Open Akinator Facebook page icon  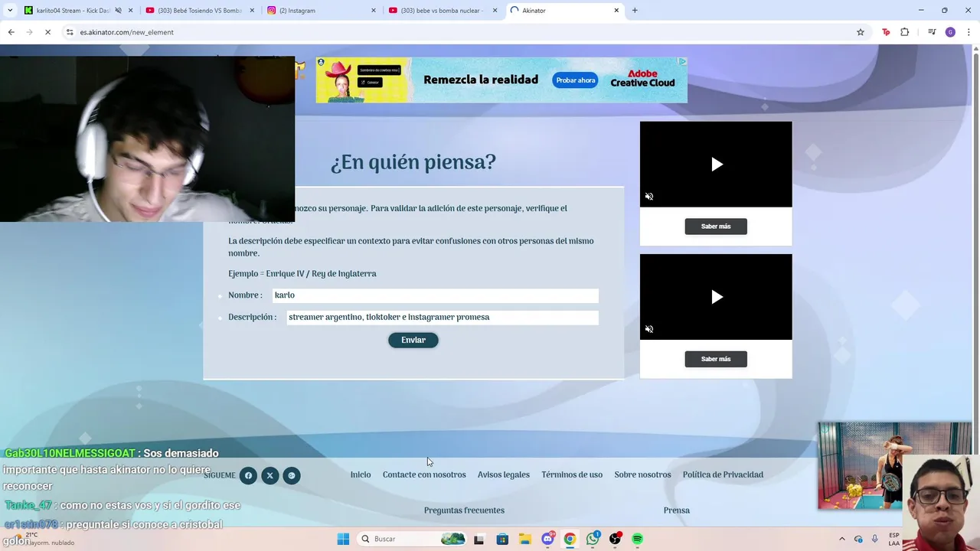click(248, 475)
